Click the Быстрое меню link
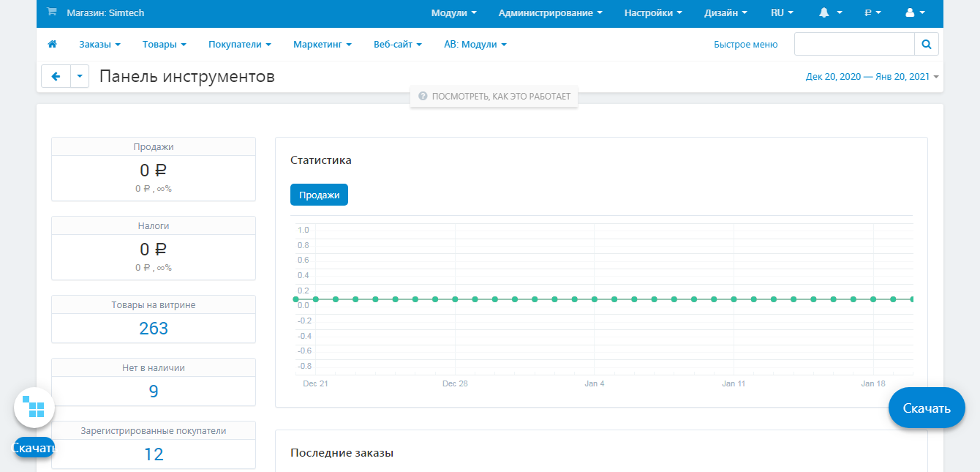 tap(745, 45)
